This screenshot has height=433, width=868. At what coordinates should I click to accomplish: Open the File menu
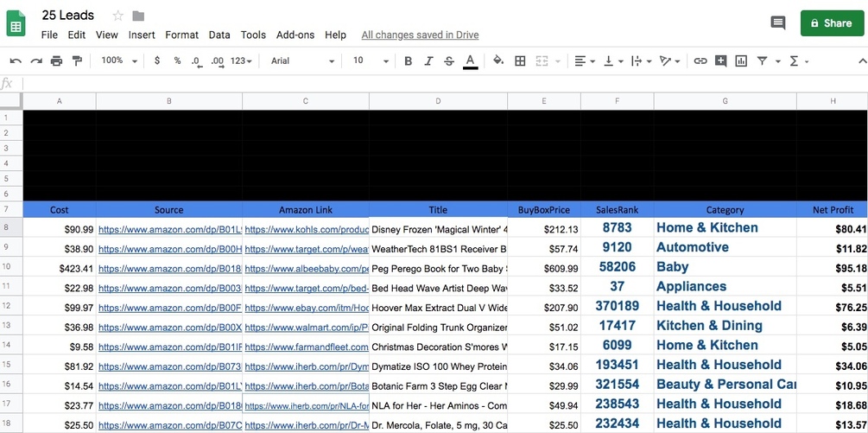pyautogui.click(x=49, y=35)
